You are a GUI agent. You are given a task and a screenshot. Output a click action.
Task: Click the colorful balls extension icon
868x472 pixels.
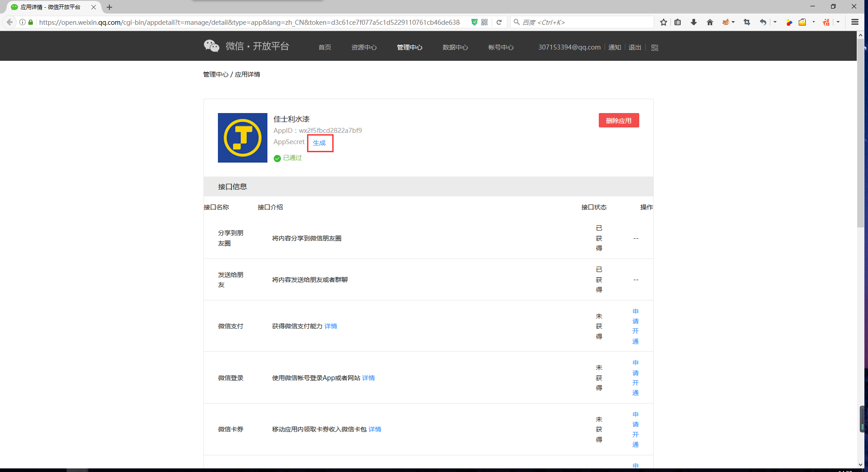pyautogui.click(x=789, y=22)
